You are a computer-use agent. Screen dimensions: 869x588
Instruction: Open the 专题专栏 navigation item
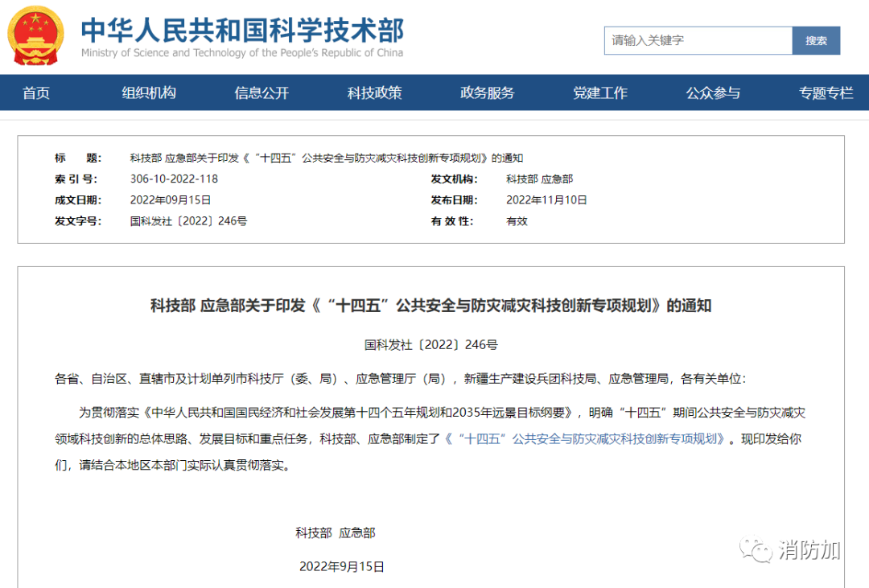tap(826, 93)
